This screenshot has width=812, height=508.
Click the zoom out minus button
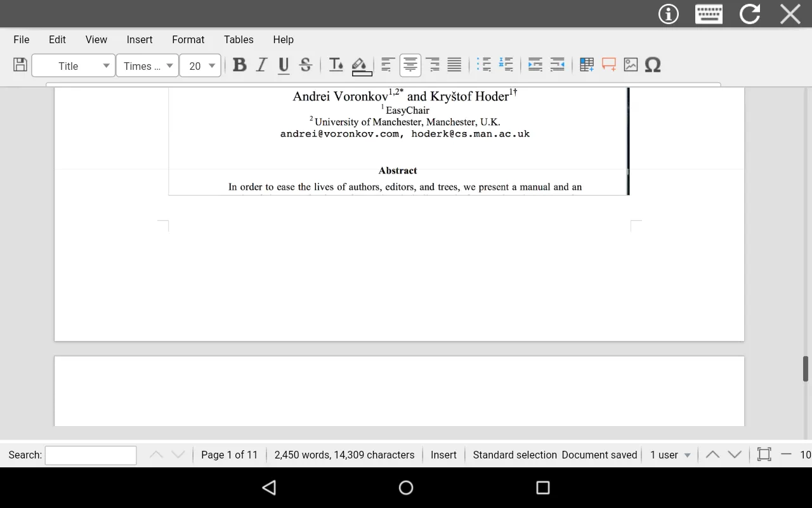(787, 455)
